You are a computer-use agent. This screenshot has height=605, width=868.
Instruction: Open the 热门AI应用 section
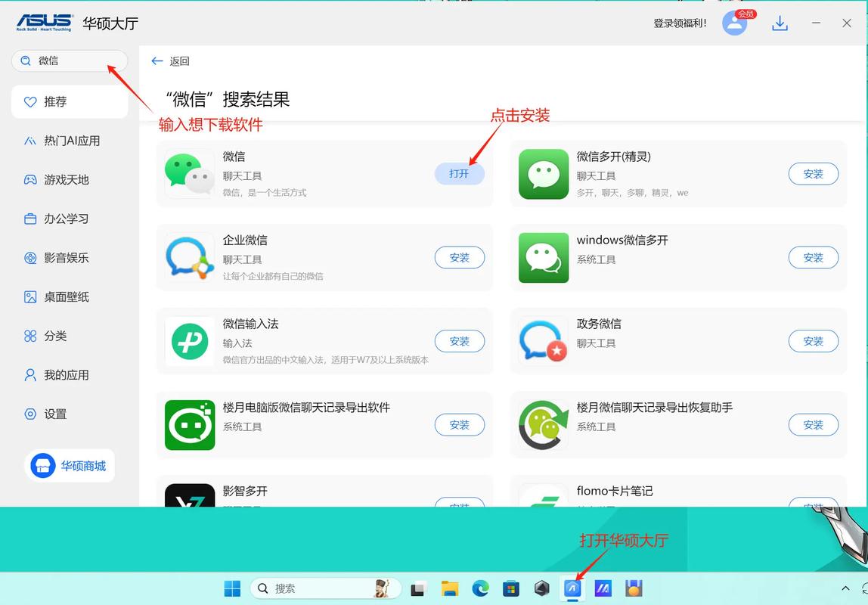[x=68, y=141]
